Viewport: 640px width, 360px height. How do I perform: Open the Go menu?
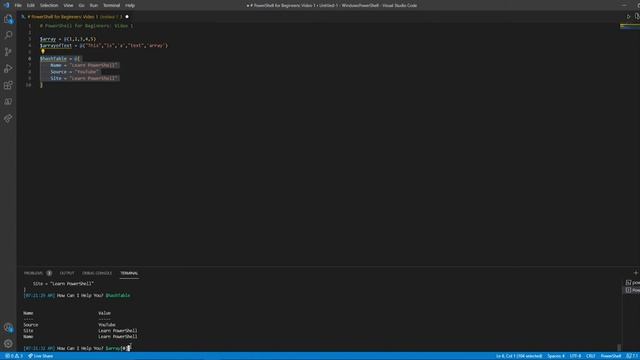[82, 5]
